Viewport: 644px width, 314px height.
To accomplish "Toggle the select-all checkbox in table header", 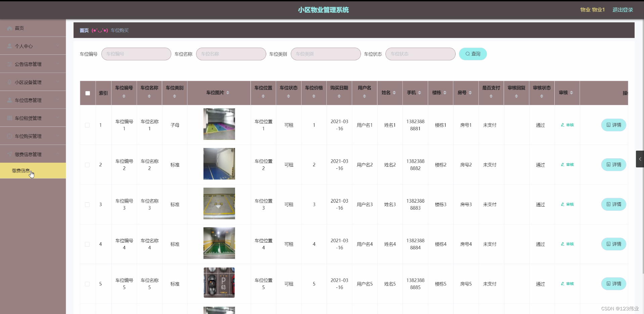I will pyautogui.click(x=87, y=93).
